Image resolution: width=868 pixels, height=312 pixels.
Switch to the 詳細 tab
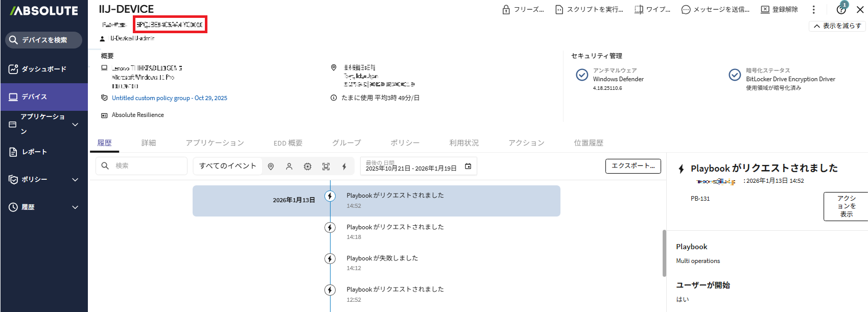click(149, 143)
